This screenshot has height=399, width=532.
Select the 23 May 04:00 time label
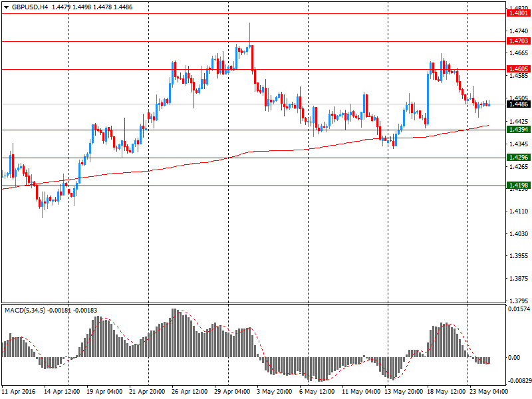pyautogui.click(x=489, y=392)
